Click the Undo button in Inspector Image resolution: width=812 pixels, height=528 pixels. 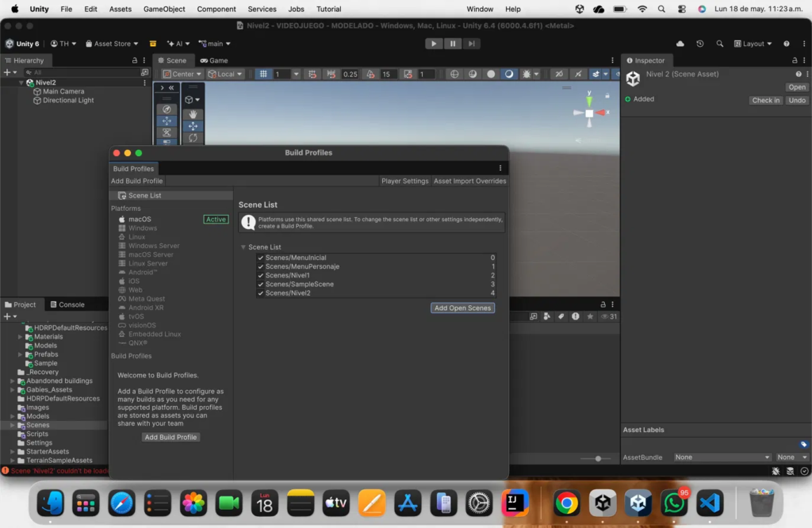(796, 100)
